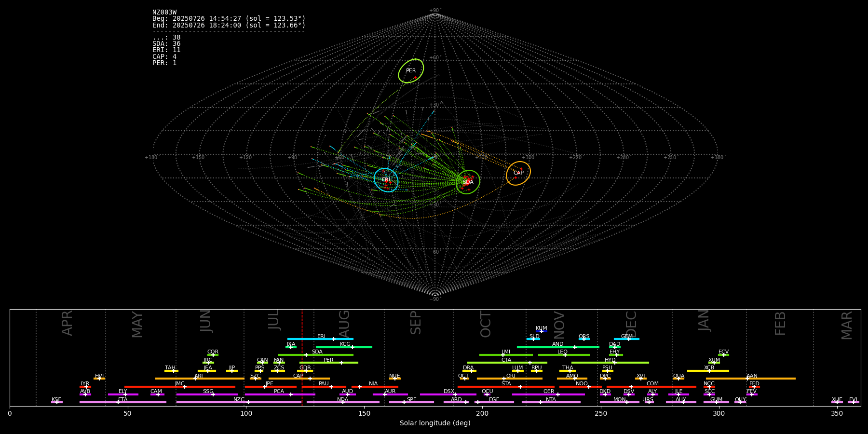Click the XHE shower label in timeline
Image resolution: width=868 pixels, height=434 pixels.
point(837,400)
